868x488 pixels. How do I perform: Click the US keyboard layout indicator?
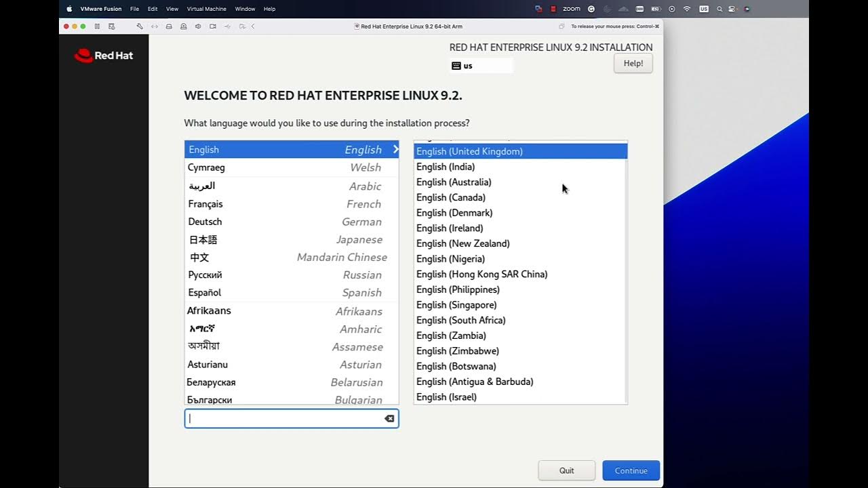(x=481, y=66)
